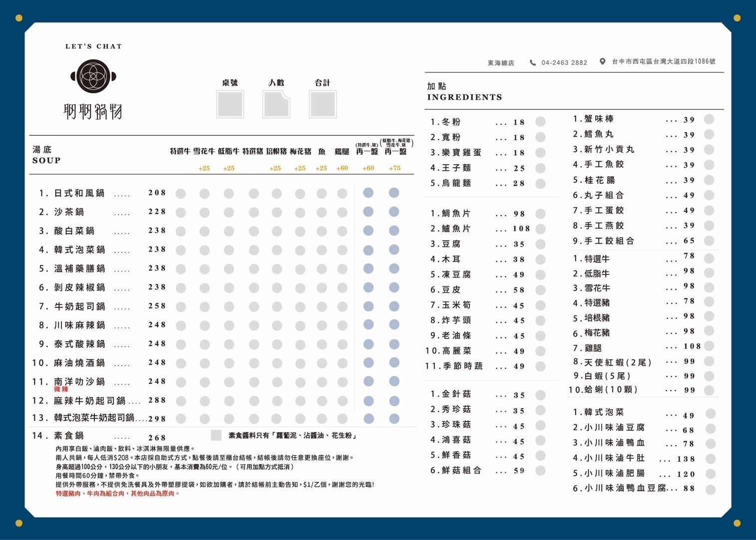Click the 鴻喜菇 item name
The height and width of the screenshot is (540, 756).
click(x=456, y=440)
